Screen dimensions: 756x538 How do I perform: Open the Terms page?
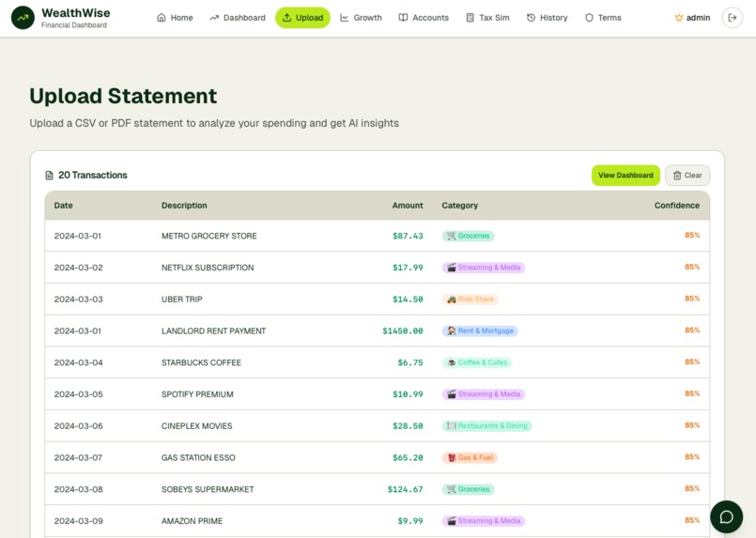tap(603, 18)
